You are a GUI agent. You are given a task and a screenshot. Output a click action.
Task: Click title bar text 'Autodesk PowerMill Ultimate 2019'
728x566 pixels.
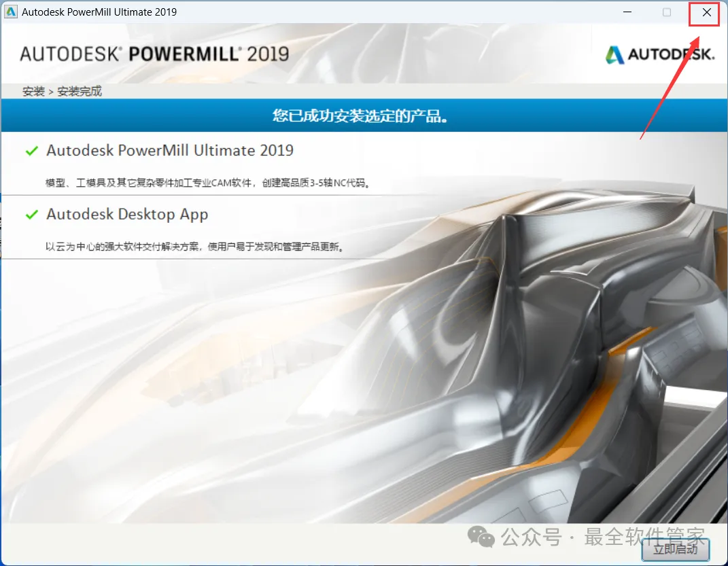tap(99, 12)
